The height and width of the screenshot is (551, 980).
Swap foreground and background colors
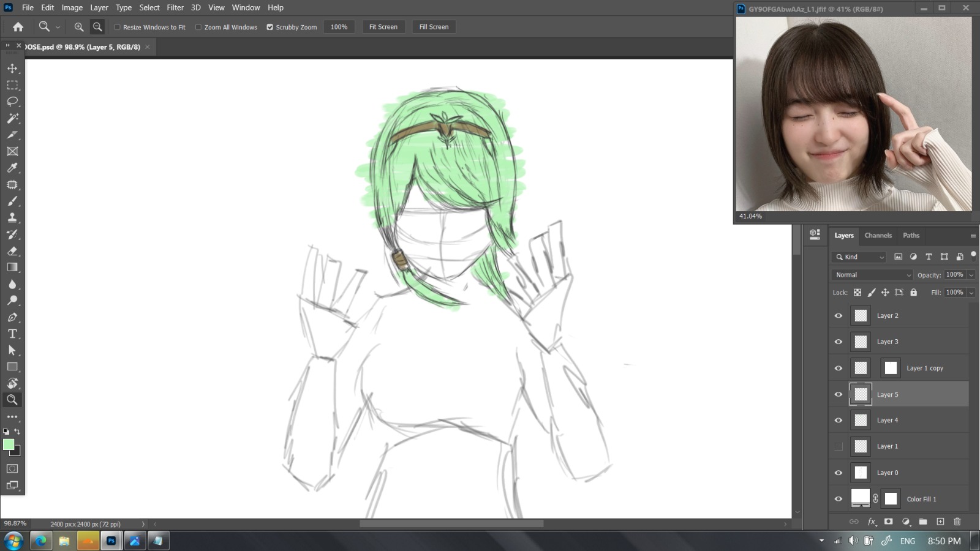click(17, 432)
